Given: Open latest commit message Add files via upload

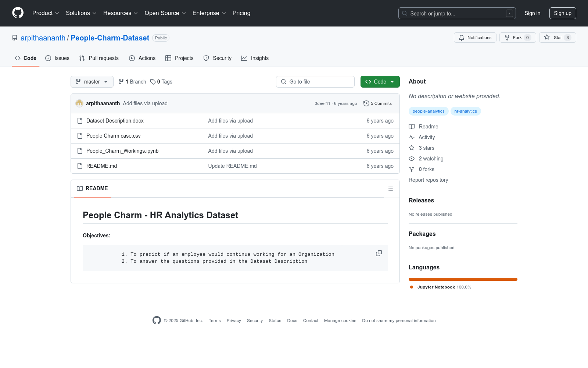Looking at the screenshot, I should (x=145, y=103).
